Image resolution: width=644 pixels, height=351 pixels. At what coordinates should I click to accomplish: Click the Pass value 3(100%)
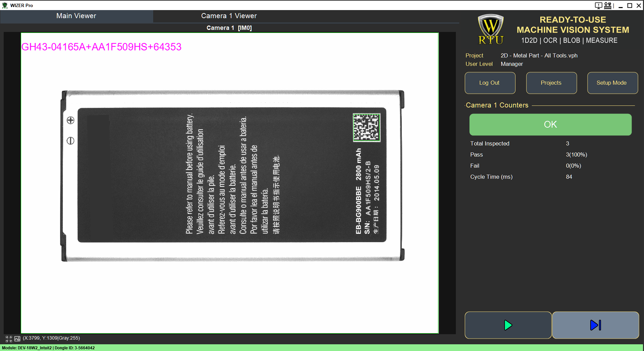(576, 155)
